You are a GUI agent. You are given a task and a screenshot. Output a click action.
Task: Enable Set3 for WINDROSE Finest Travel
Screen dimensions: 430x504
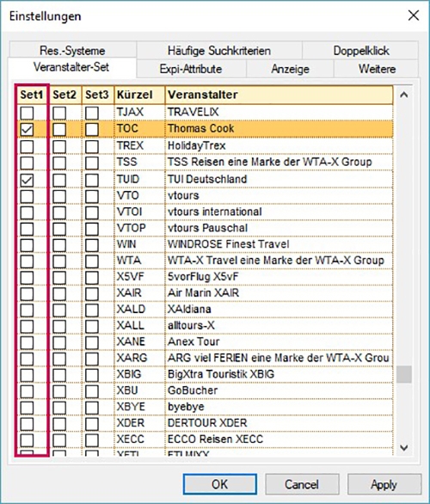(x=92, y=244)
